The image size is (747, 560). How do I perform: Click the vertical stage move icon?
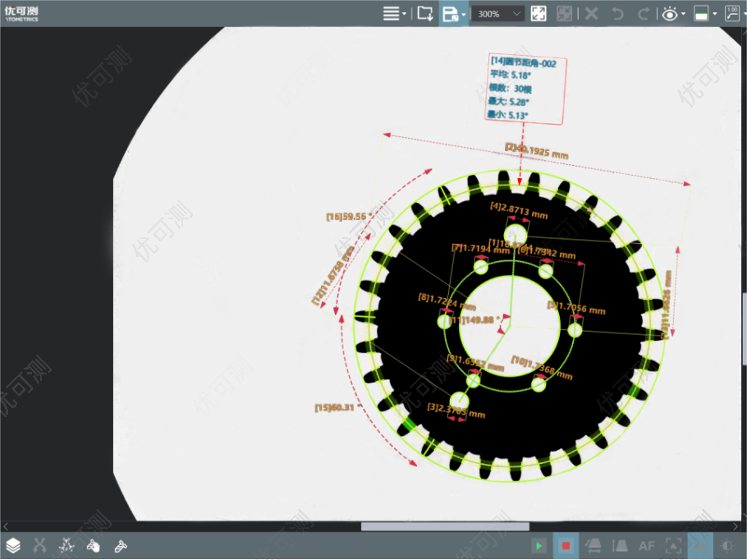[x=619, y=546]
